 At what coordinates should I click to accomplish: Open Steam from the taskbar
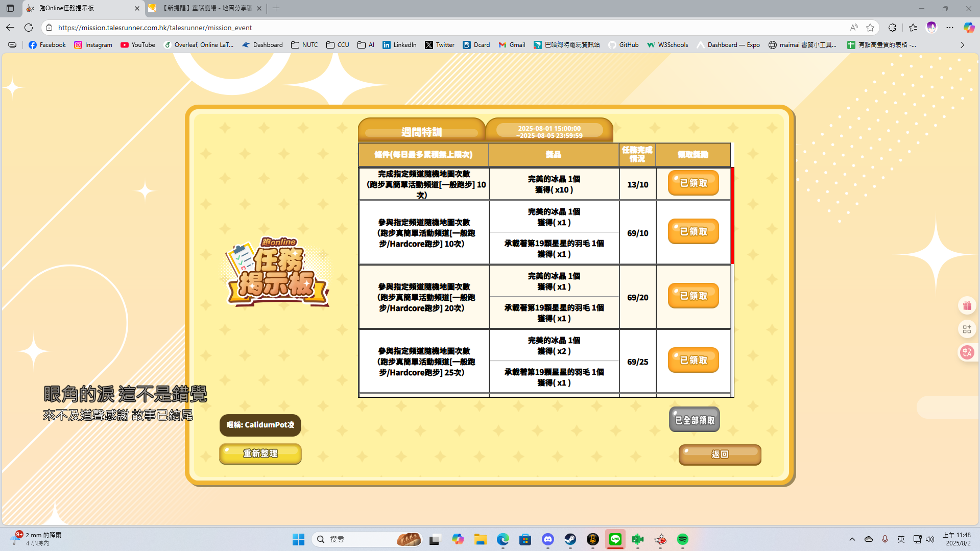click(570, 539)
